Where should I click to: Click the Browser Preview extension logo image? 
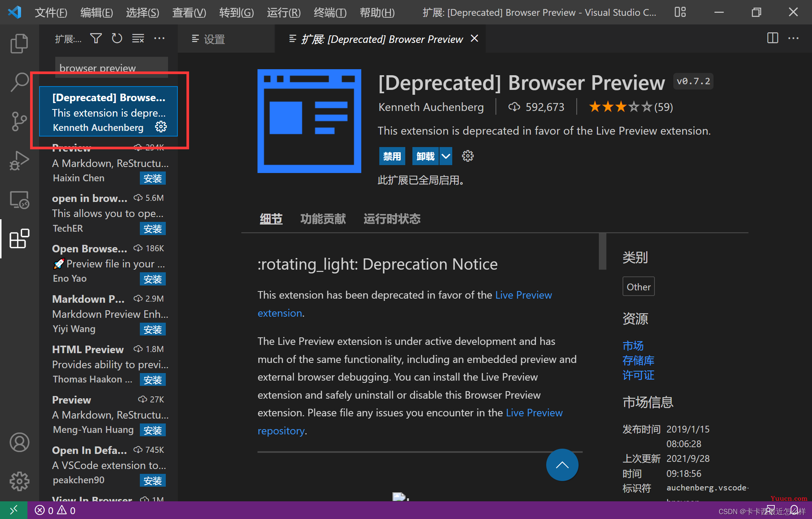click(x=309, y=121)
